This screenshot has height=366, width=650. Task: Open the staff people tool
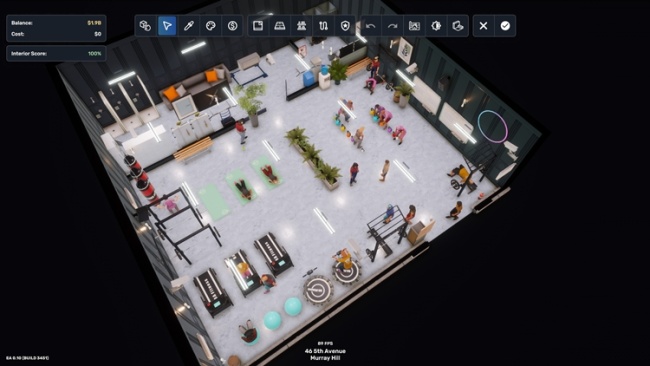pos(301,26)
